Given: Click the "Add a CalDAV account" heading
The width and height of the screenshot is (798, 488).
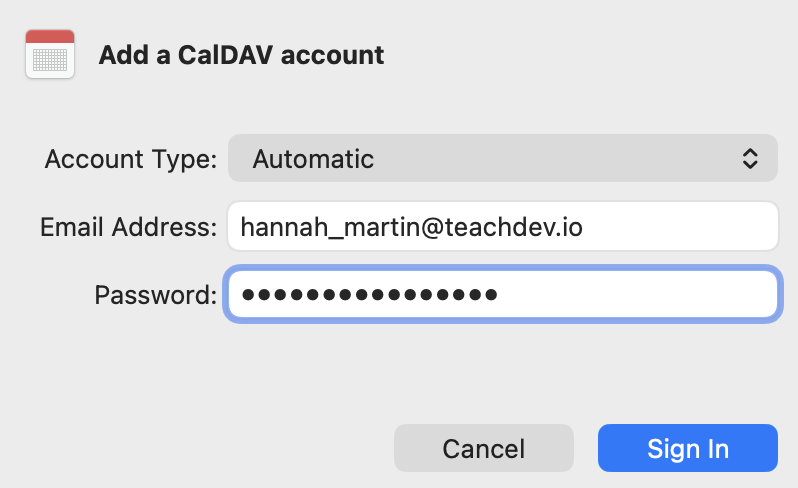Looking at the screenshot, I should (x=241, y=54).
